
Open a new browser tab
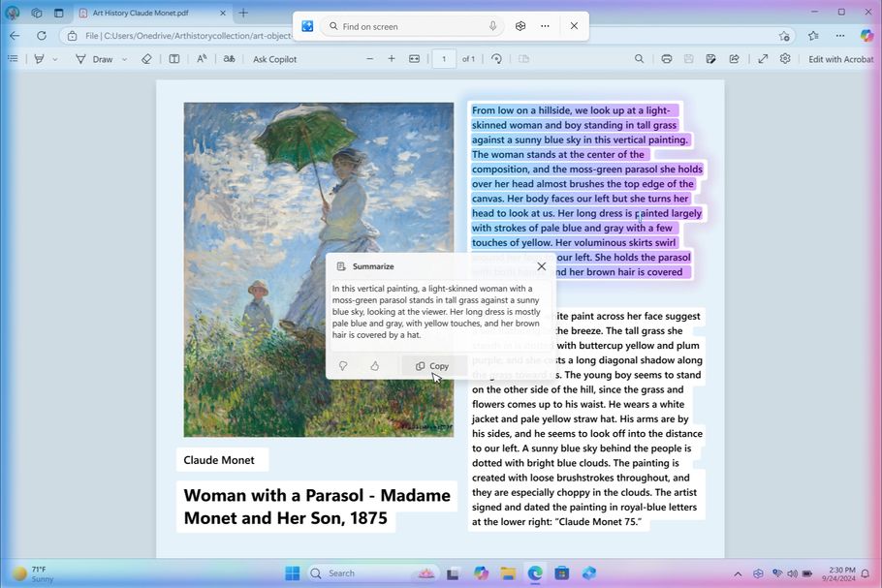pos(243,13)
